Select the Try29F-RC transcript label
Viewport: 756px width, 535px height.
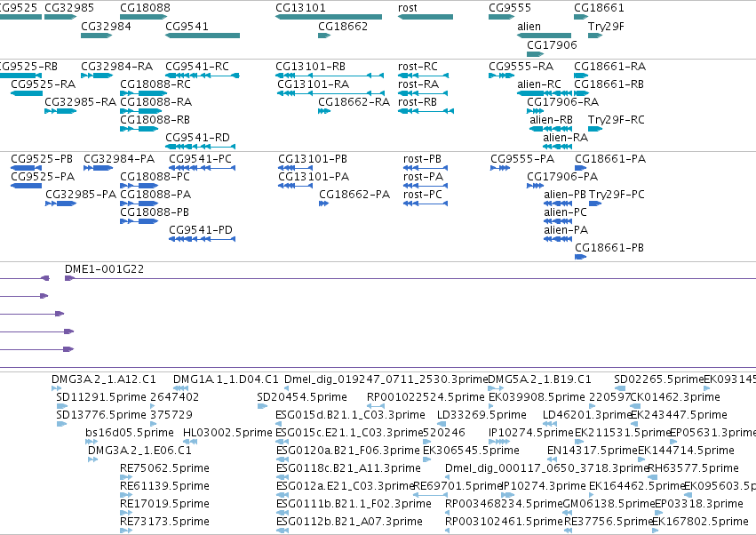(x=617, y=119)
